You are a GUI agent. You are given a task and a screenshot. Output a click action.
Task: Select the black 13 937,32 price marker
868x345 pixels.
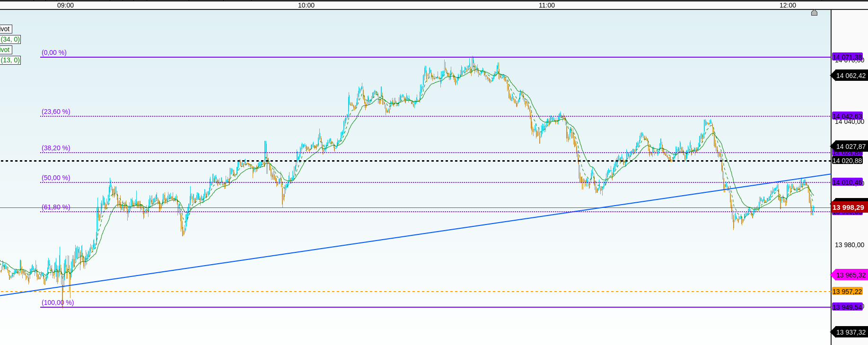tap(849, 332)
